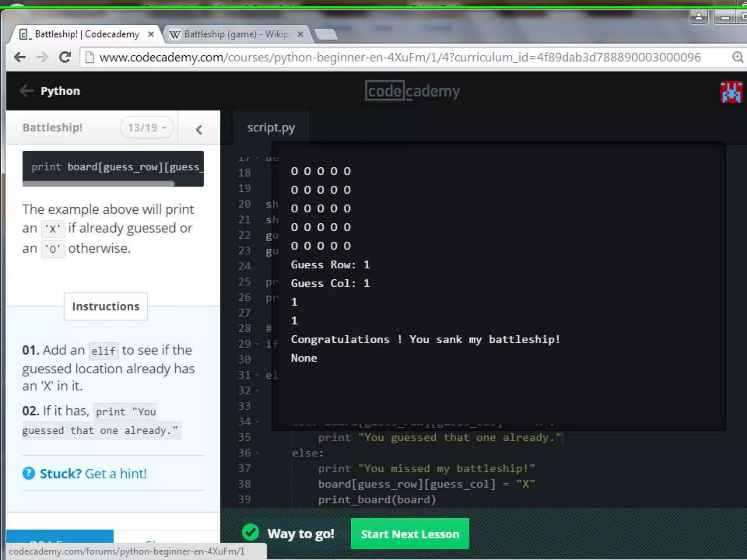747x560 pixels.
Task: Open a new browser tab
Action: (326, 35)
